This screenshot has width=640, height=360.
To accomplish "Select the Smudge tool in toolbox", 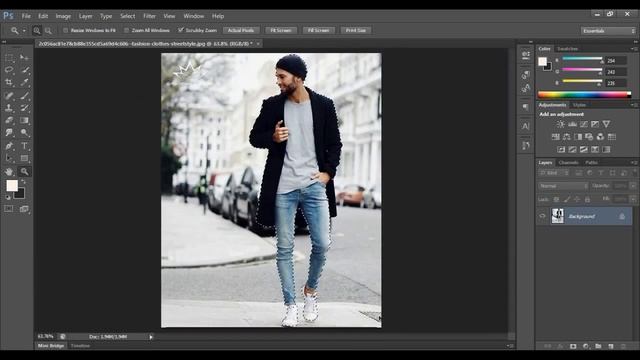I will (9, 133).
